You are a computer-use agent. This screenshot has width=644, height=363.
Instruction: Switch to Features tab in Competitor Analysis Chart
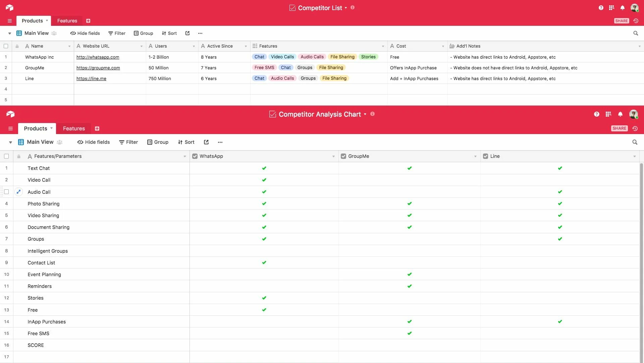click(x=74, y=128)
